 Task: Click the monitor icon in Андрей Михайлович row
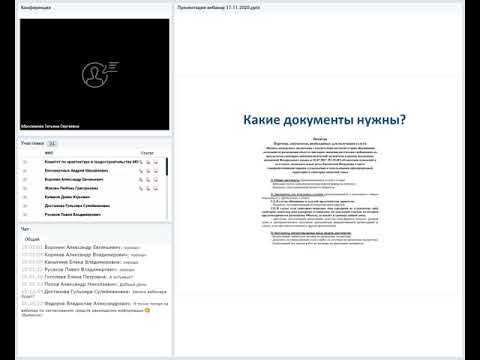pos(156,171)
